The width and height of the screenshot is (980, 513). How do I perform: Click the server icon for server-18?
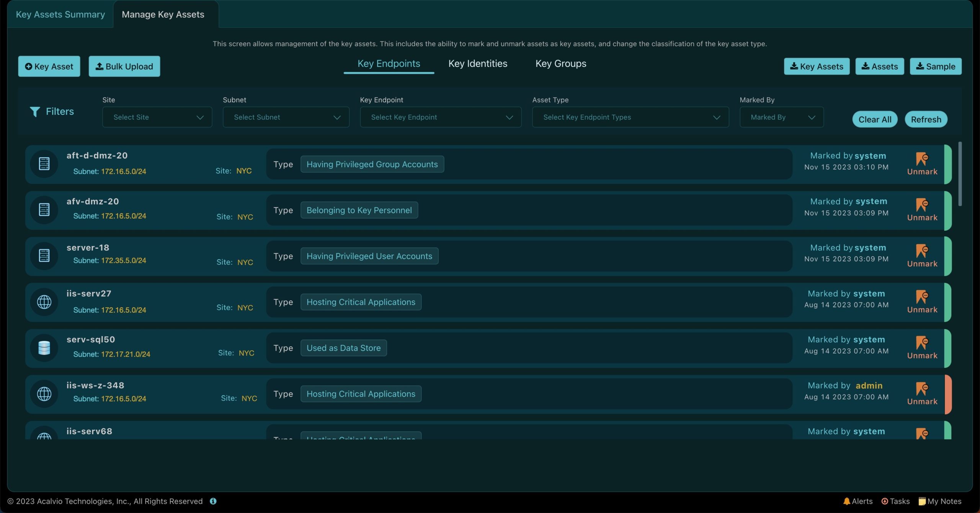pyautogui.click(x=44, y=256)
